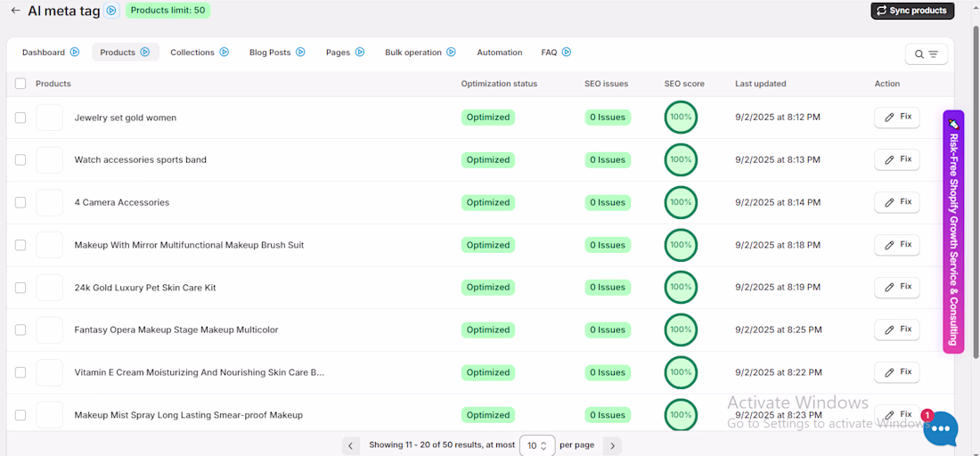The image size is (980, 456).
Task: Go back using the arrow beside AI meta tag
Action: click(x=16, y=11)
